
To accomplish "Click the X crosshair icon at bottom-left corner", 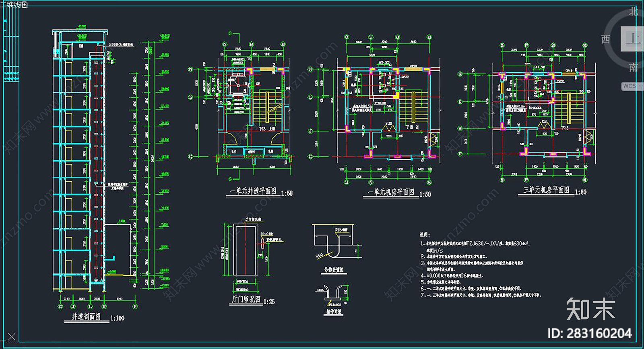I will click(12, 337).
